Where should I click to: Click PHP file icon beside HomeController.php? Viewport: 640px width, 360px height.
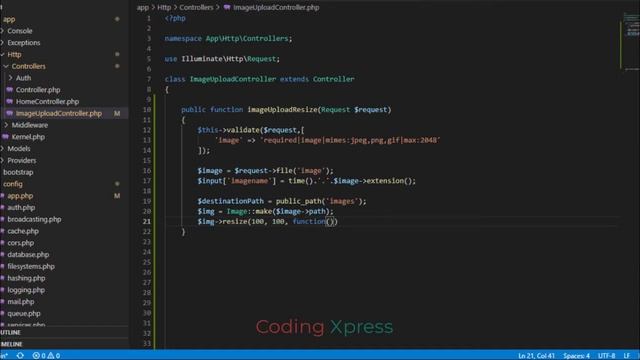(9, 101)
